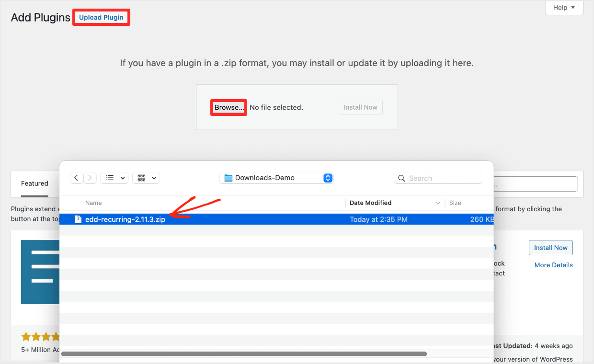Go forward in the file dialog
594x364 pixels.
(90, 178)
